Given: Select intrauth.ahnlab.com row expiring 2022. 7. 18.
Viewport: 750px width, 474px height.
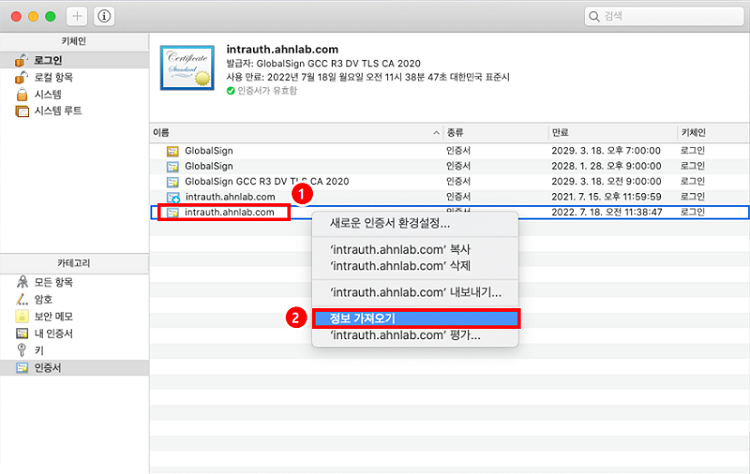Looking at the screenshot, I should (450, 212).
